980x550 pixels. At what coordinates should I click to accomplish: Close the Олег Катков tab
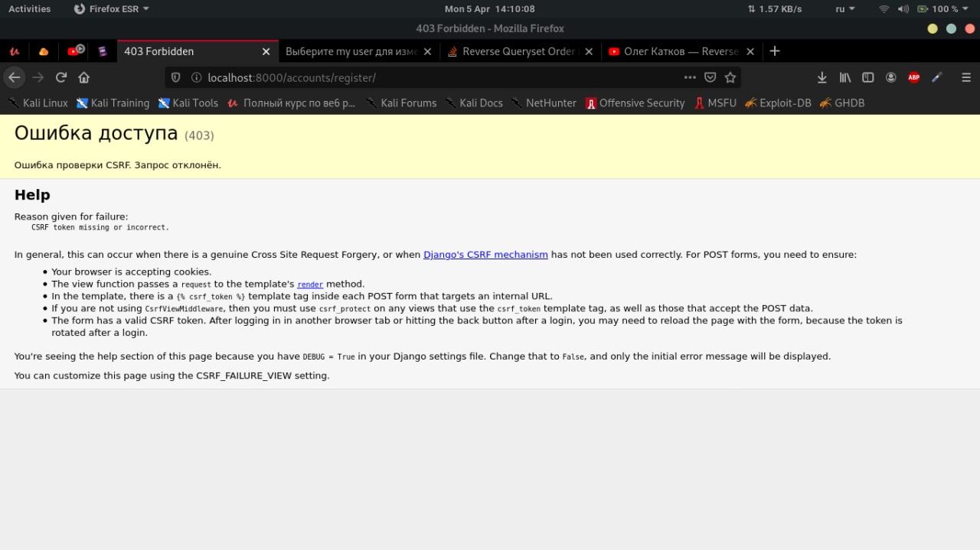tap(750, 51)
